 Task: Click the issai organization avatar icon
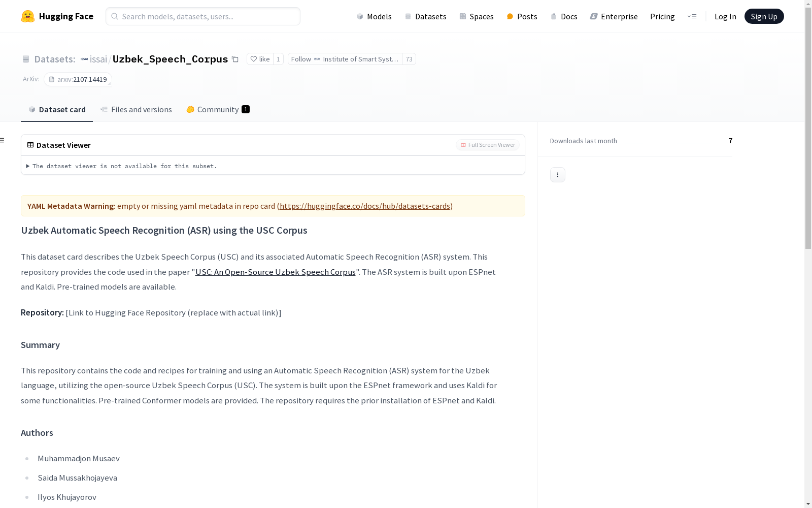(x=84, y=59)
